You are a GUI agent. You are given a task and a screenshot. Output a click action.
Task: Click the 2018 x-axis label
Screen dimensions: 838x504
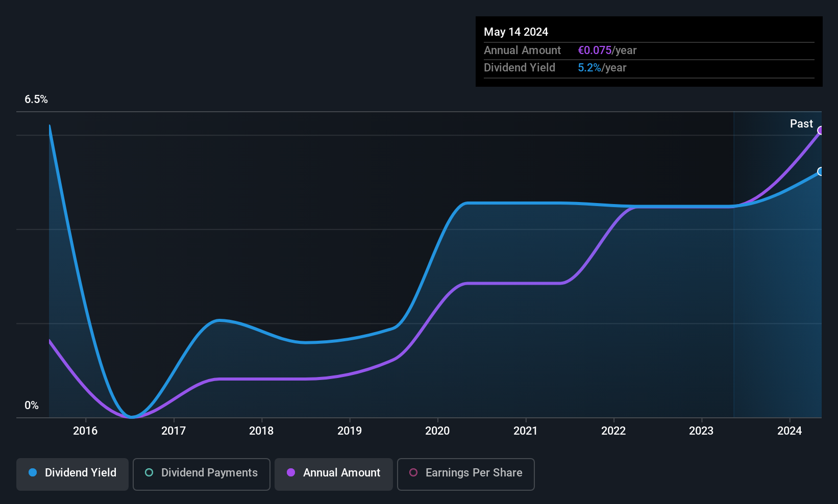click(261, 431)
